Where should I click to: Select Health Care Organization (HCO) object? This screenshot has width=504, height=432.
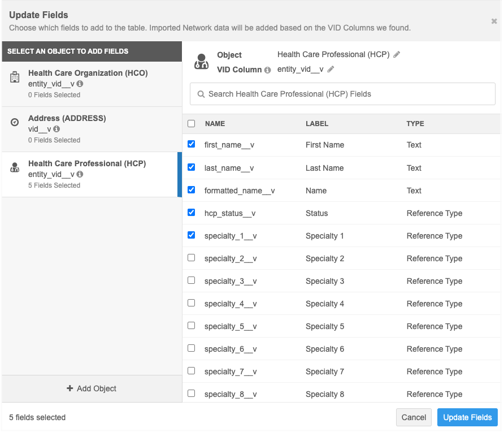[x=88, y=73]
